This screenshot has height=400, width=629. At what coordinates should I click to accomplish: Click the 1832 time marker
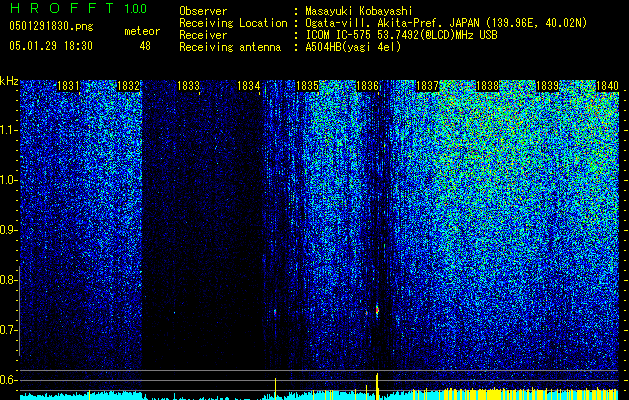point(128,86)
